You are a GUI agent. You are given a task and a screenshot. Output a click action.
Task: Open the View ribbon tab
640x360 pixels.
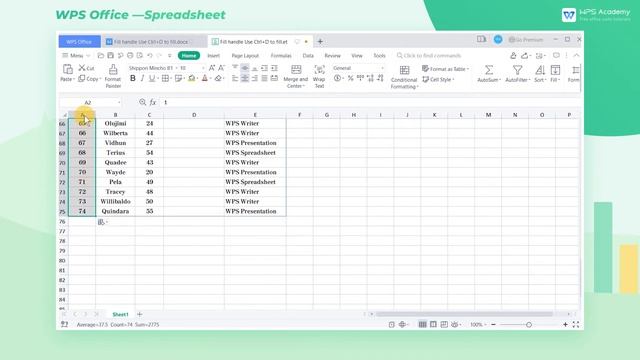click(x=357, y=56)
